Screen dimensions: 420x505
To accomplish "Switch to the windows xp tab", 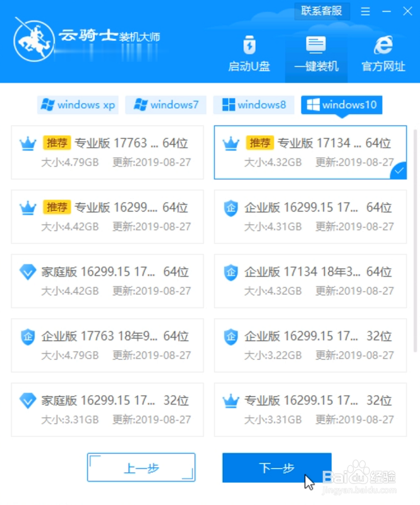I will pyautogui.click(x=78, y=105).
